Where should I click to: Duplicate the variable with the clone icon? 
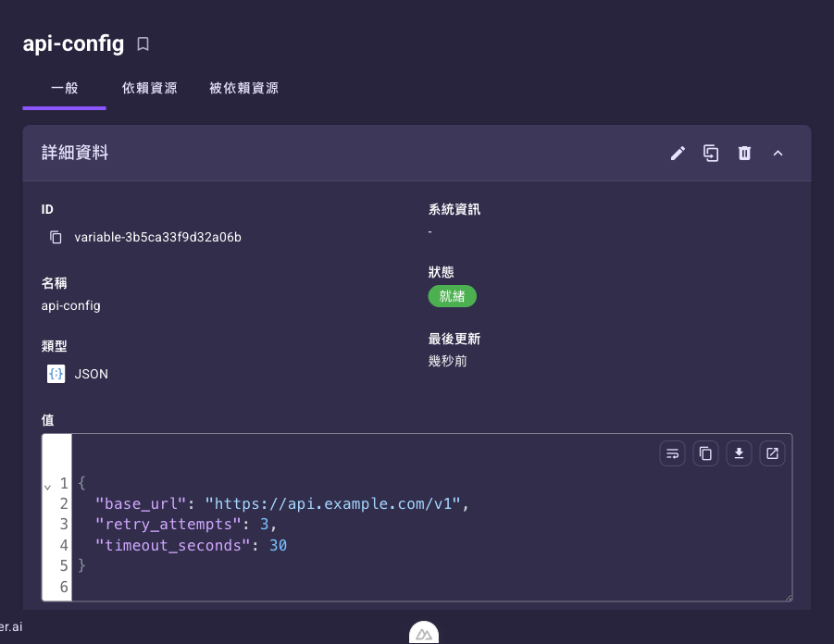point(711,154)
